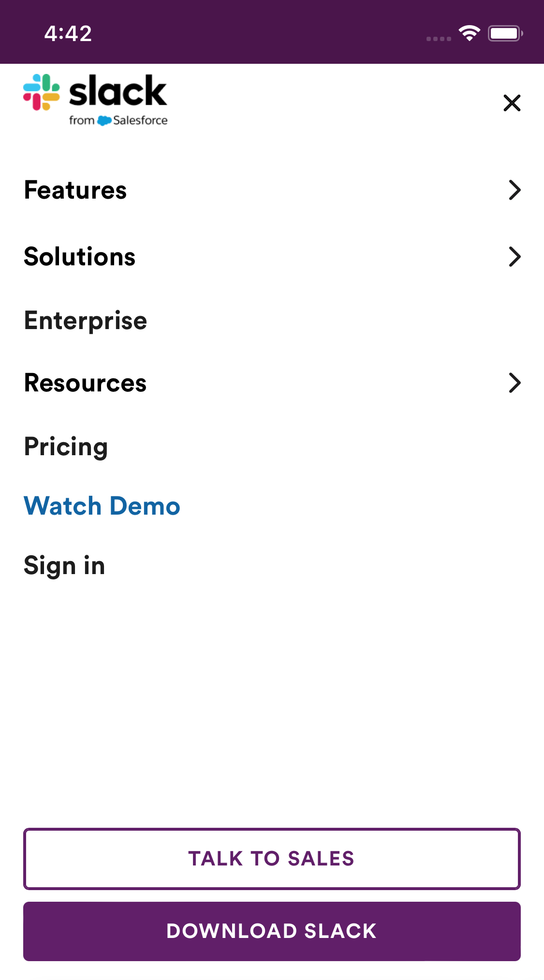Expand the Solutions chevron arrow
Viewport: 544px width, 980px height.
[x=515, y=257]
